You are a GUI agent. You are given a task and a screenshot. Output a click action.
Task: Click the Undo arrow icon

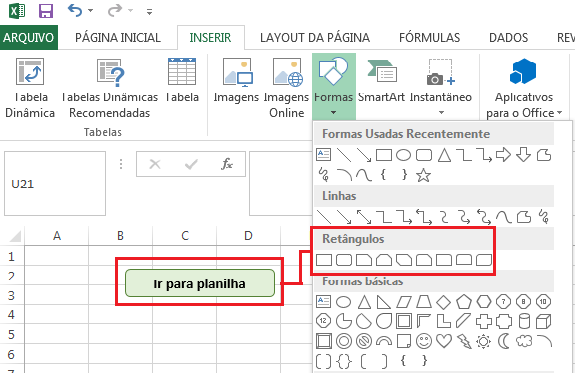[x=75, y=11]
